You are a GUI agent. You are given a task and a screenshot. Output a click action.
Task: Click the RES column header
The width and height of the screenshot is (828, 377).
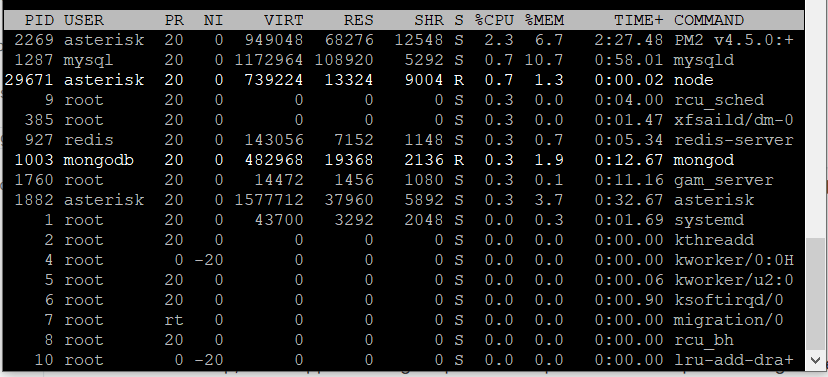click(x=359, y=21)
